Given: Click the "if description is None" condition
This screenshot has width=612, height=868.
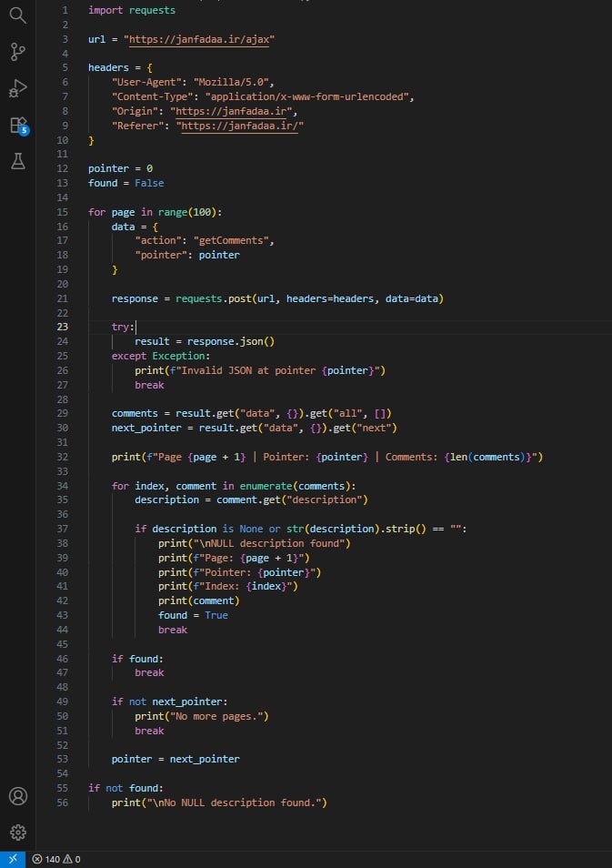Looking at the screenshot, I should (x=301, y=529).
